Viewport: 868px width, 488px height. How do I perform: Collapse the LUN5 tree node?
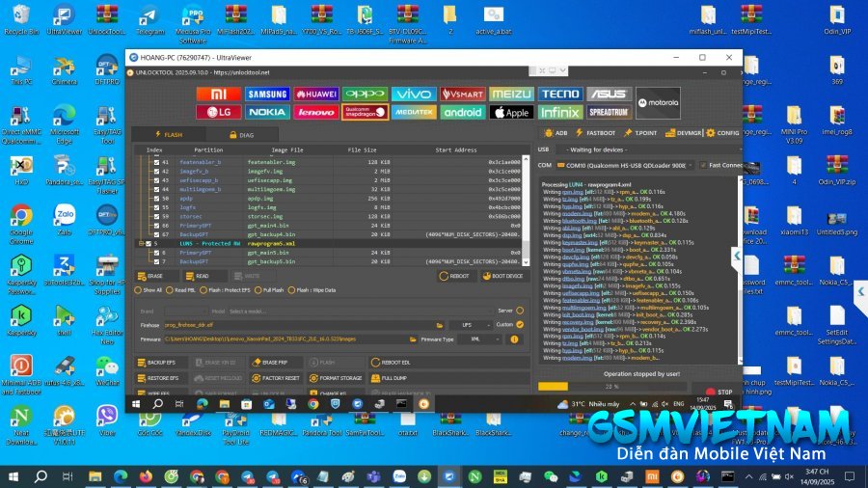click(x=141, y=243)
